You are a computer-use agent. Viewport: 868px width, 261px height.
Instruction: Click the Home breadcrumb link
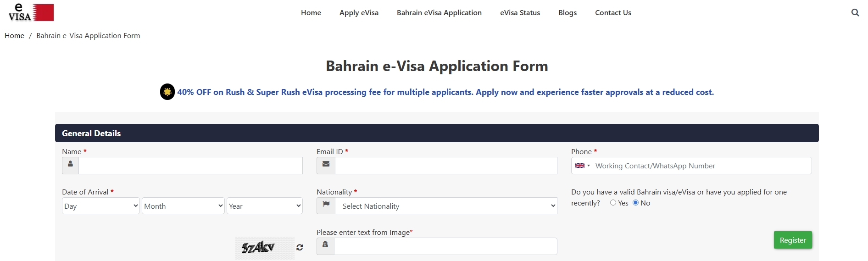[x=14, y=36]
